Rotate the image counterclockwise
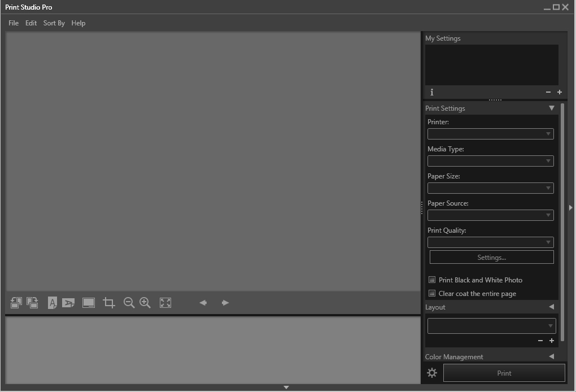This screenshot has height=392, width=576. point(16,303)
